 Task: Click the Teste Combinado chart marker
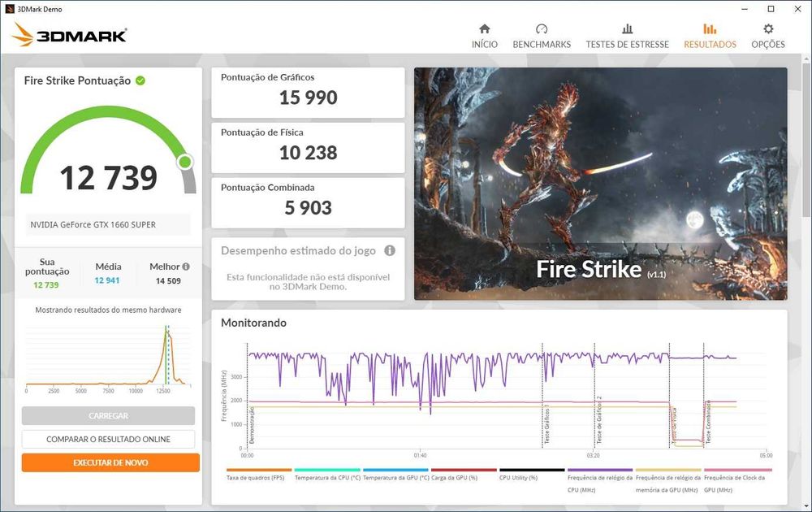coord(708,422)
